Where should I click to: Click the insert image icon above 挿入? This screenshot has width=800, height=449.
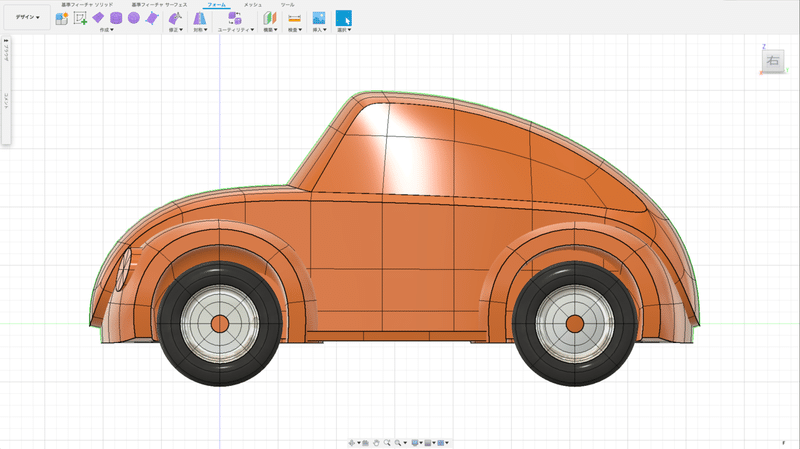click(x=319, y=18)
